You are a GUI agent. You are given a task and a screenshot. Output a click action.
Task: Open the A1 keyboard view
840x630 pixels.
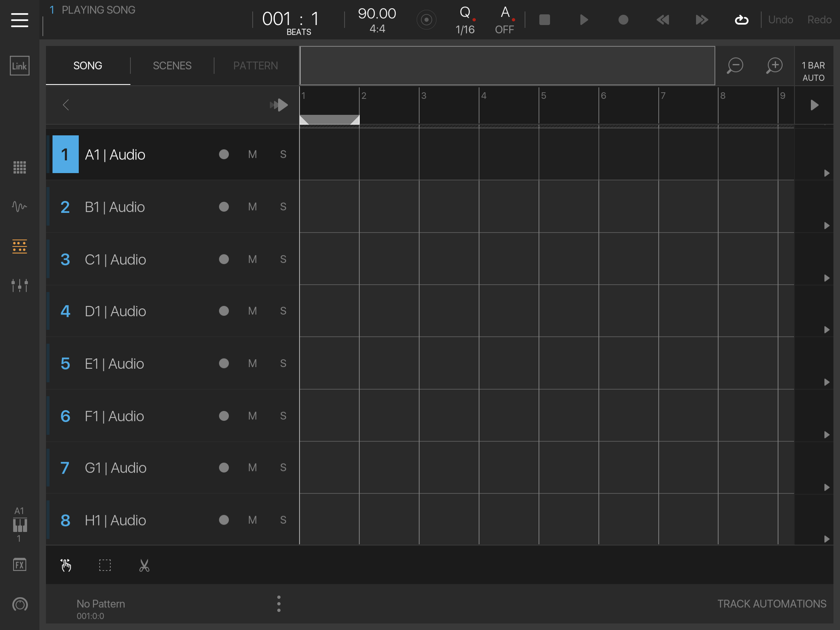tap(20, 525)
